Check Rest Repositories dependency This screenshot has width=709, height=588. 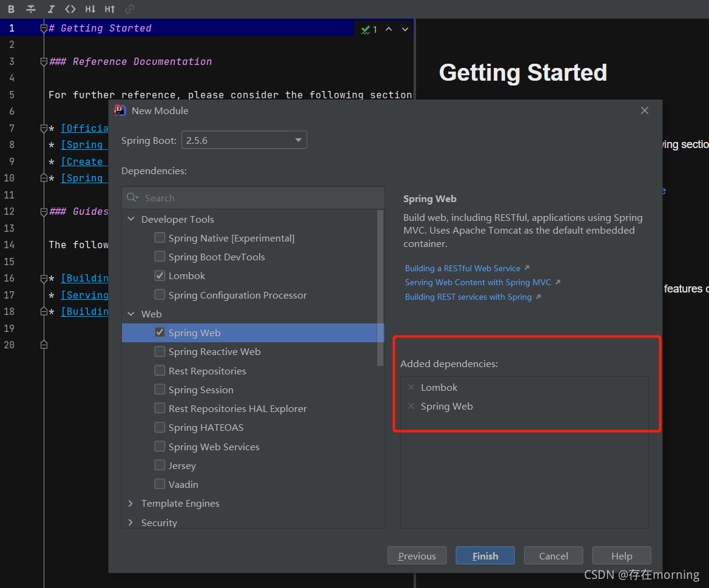click(x=160, y=370)
